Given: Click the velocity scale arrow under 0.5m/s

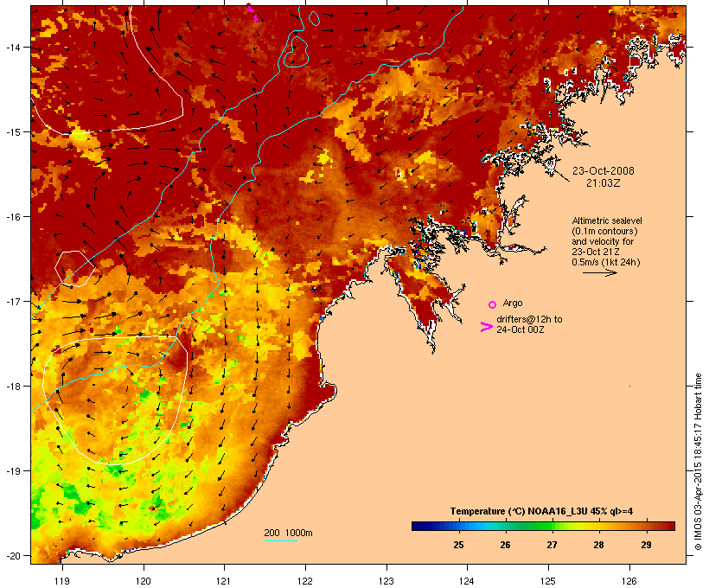Looking at the screenshot, I should [599, 272].
